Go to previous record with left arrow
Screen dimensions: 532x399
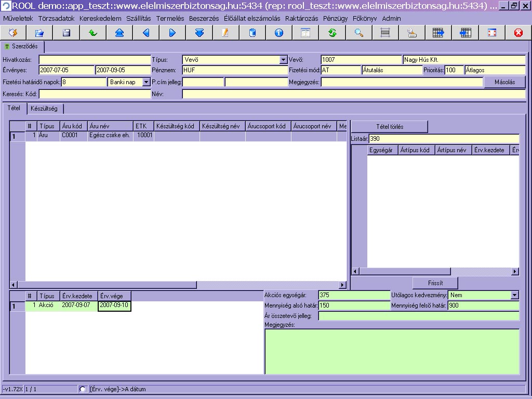(x=146, y=33)
